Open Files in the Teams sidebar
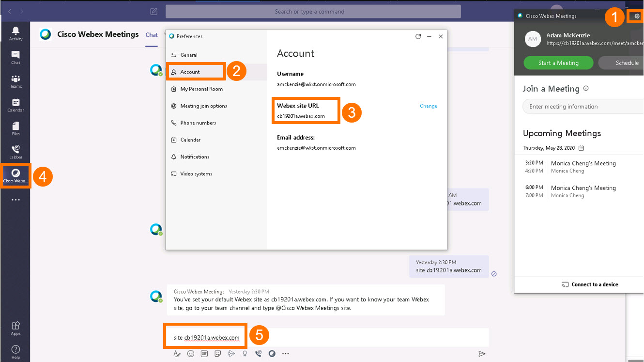644x362 pixels. click(x=15, y=129)
